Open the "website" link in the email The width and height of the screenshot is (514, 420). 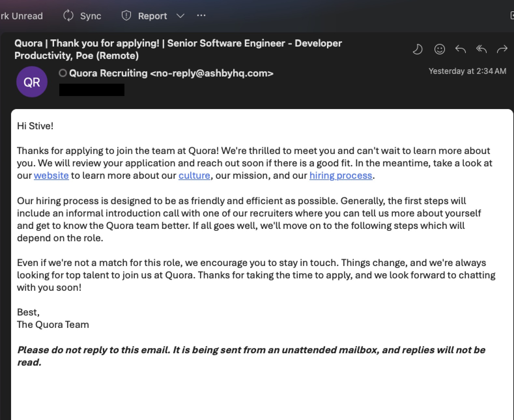click(51, 175)
